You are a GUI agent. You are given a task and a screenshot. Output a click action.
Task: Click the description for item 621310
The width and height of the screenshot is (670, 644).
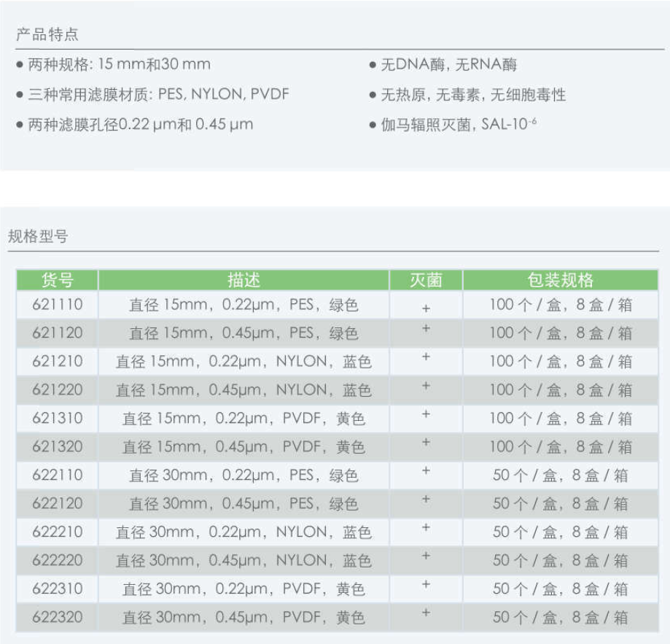click(244, 419)
